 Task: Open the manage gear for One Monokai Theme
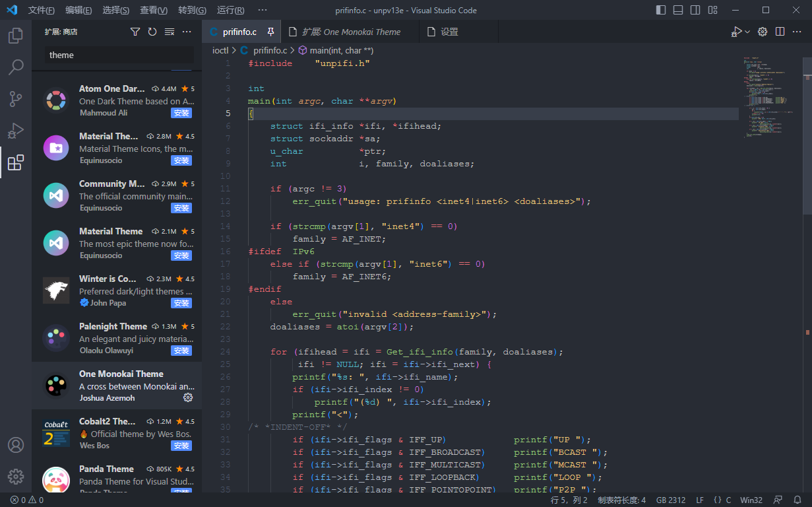pyautogui.click(x=187, y=397)
